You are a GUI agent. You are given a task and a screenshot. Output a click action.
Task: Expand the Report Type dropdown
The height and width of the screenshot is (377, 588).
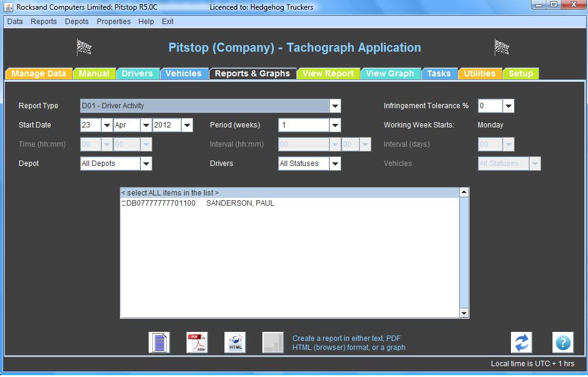coord(335,106)
